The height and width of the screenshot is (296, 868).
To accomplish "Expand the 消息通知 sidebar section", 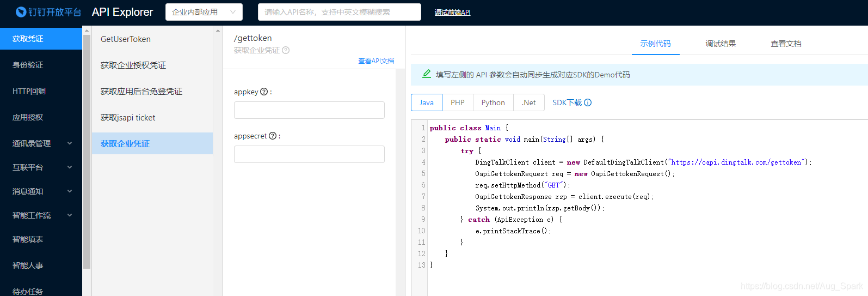I will pos(70,191).
